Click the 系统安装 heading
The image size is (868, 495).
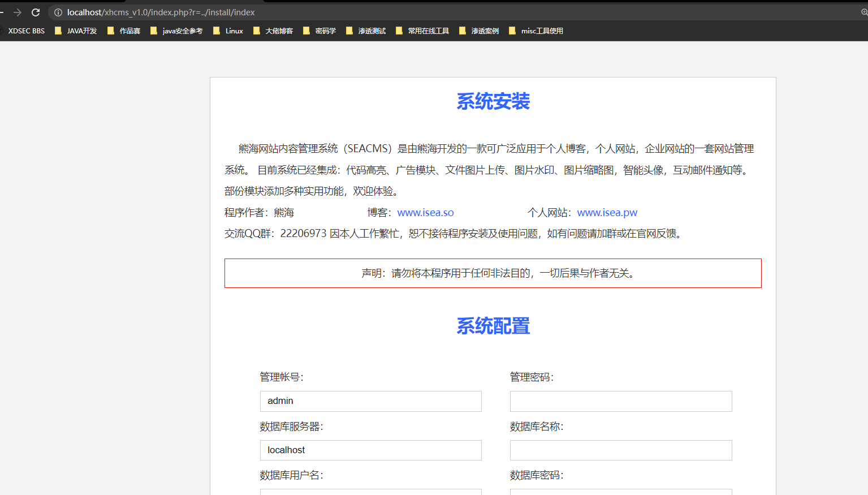pos(493,102)
